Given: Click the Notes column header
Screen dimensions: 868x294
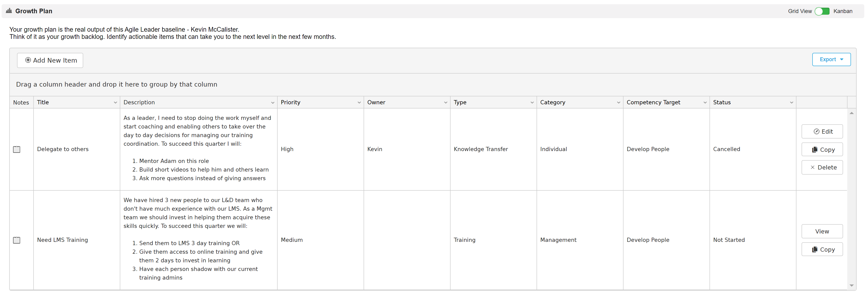Looking at the screenshot, I should tap(21, 102).
